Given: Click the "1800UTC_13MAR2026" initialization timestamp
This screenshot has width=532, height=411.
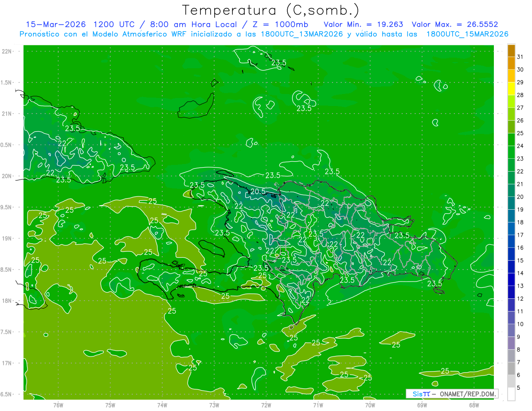Looking at the screenshot, I should tap(302, 34).
